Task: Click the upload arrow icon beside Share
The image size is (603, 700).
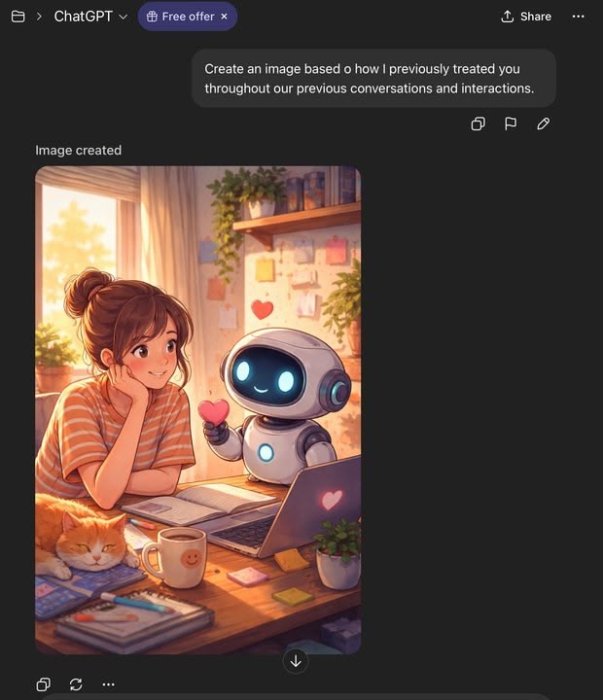Action: coord(507,17)
